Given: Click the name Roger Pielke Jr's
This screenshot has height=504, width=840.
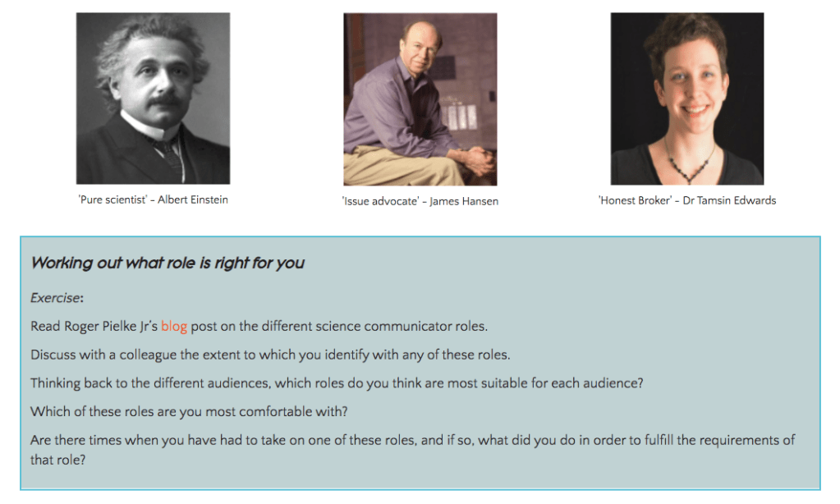Looking at the screenshot, I should [x=116, y=326].
